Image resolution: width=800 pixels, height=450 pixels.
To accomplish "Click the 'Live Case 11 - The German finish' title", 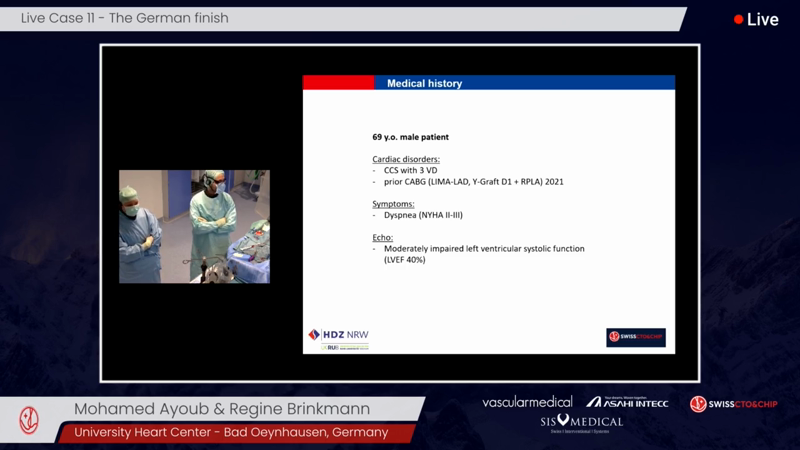I will pyautogui.click(x=125, y=18).
